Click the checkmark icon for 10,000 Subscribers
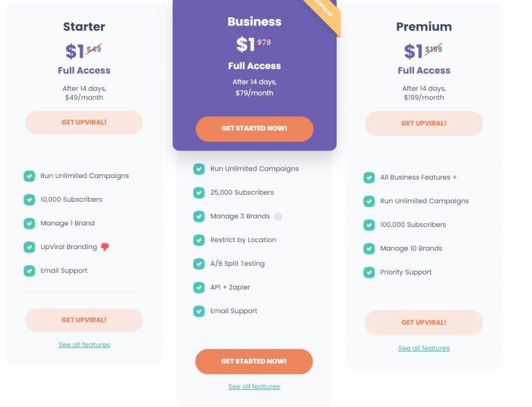The width and height of the screenshot is (532, 407). 29,200
